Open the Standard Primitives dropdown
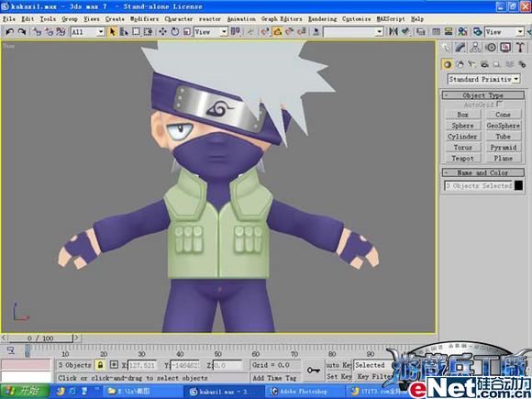The image size is (532, 399). point(483,79)
